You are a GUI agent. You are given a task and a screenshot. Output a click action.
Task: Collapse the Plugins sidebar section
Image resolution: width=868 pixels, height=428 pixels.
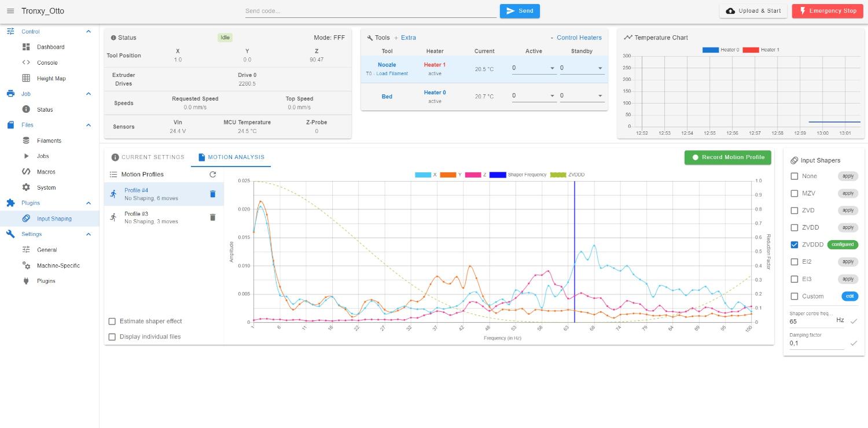point(89,203)
